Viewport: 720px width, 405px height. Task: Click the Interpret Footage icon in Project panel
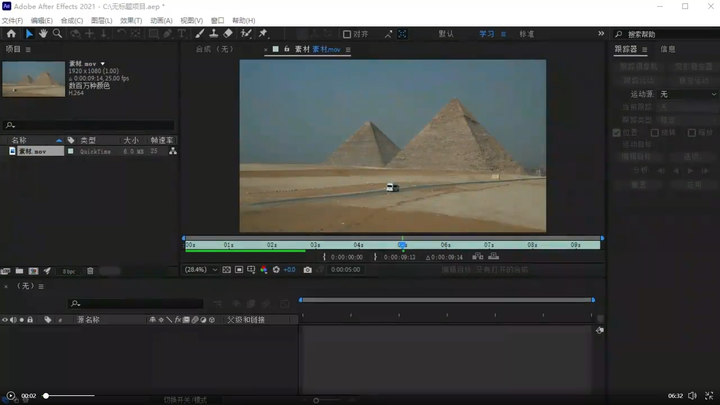click(x=6, y=271)
